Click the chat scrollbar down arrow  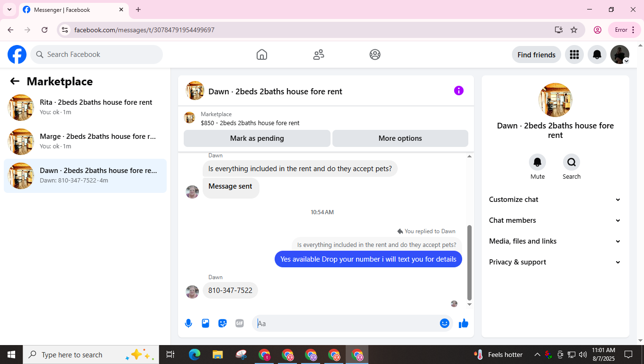(470, 304)
